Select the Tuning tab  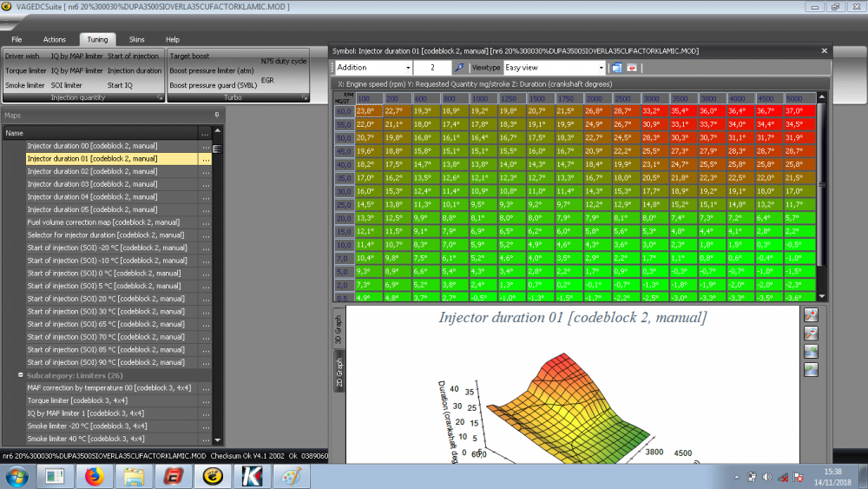click(97, 39)
